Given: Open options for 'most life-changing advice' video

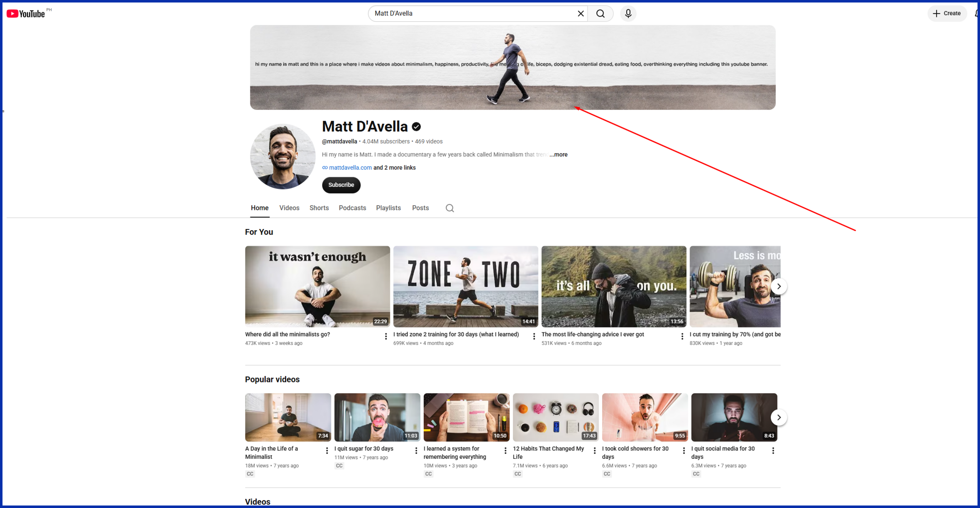Looking at the screenshot, I should click(x=682, y=336).
